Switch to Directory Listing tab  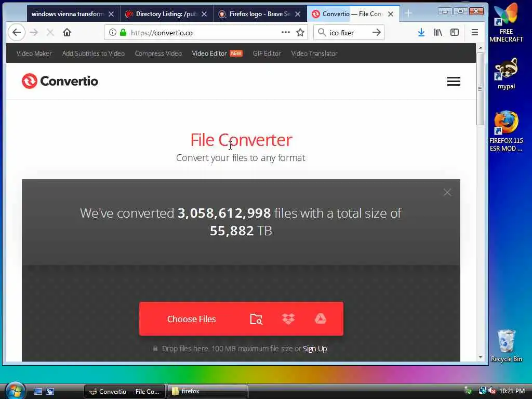161,14
